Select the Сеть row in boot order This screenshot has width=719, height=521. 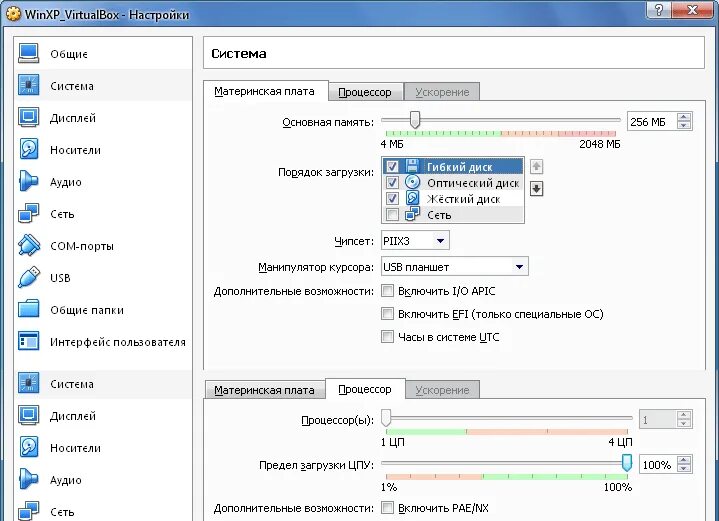(453, 214)
